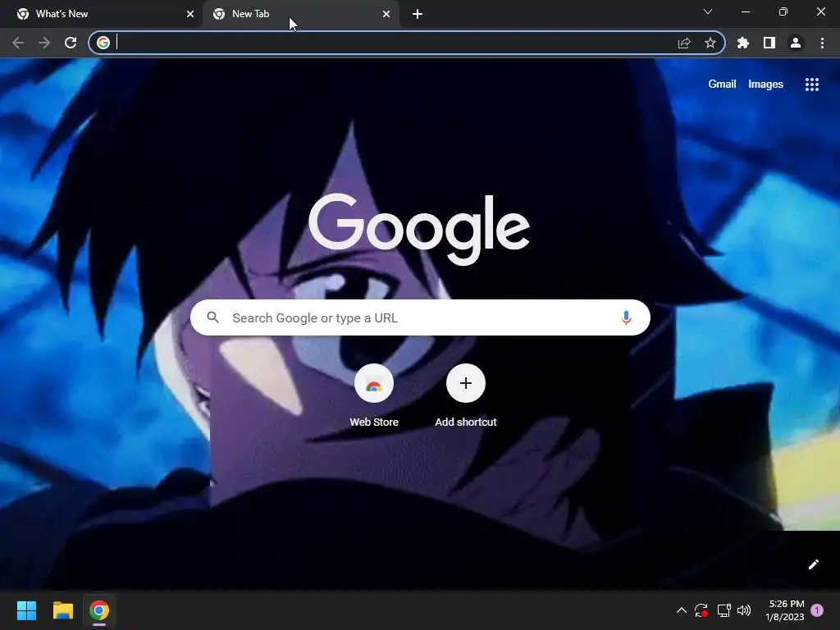Screen dimensions: 840x630
Task: Open Chrome's three-dot menu
Action: point(822,43)
